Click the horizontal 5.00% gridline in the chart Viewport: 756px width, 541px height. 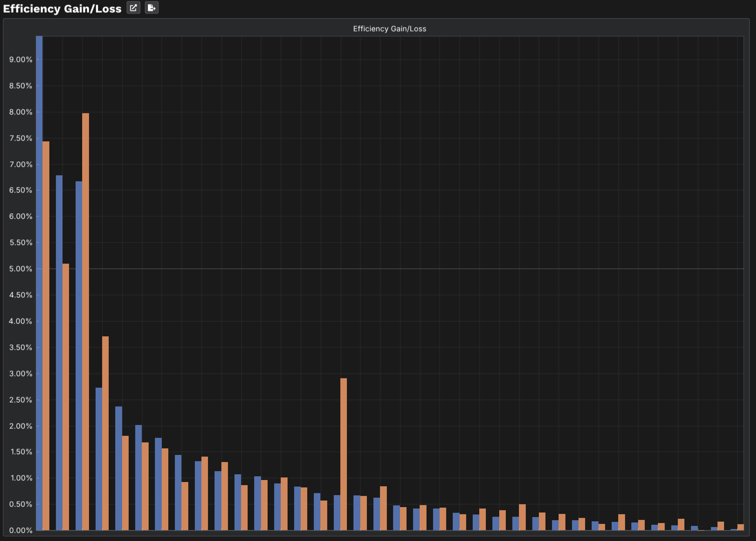(x=400, y=269)
